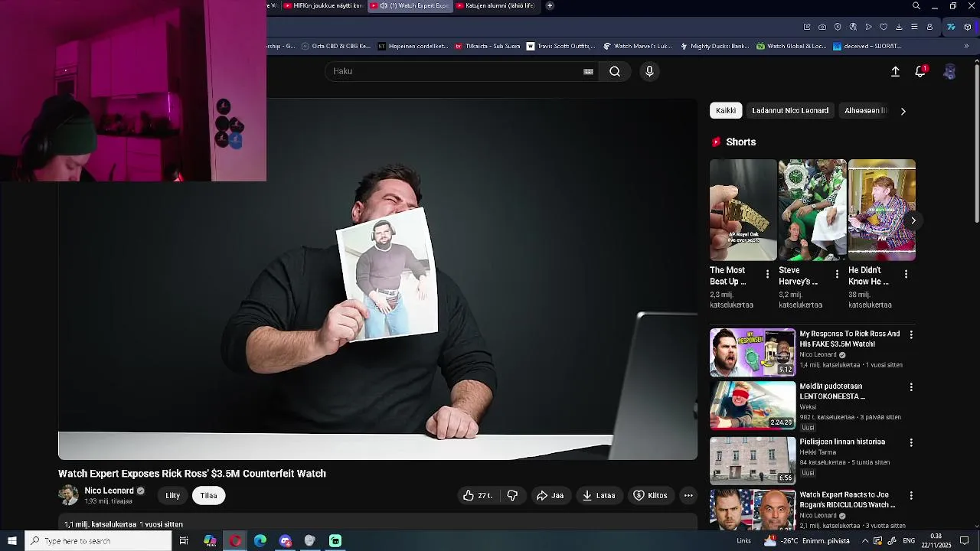Select the Kaikki filter chip
The height and width of the screenshot is (551, 980).
click(726, 111)
